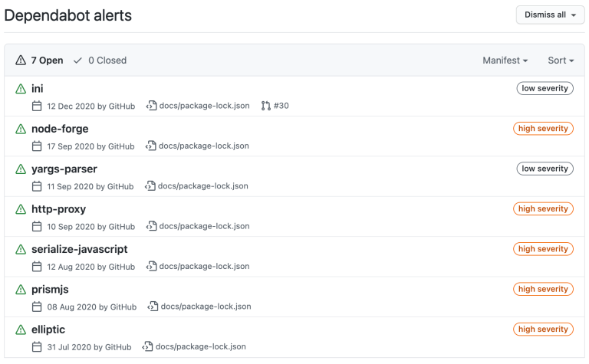Click the alert icon next to node-forge

(x=21, y=129)
